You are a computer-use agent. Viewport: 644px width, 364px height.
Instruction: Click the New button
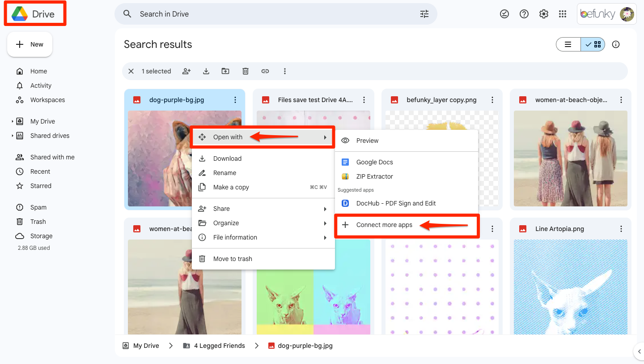30,44
